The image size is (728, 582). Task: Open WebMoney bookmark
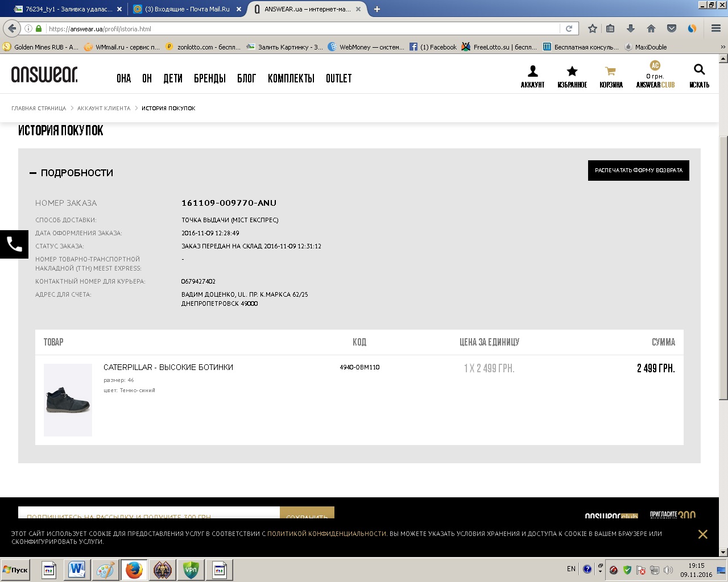tap(366, 47)
